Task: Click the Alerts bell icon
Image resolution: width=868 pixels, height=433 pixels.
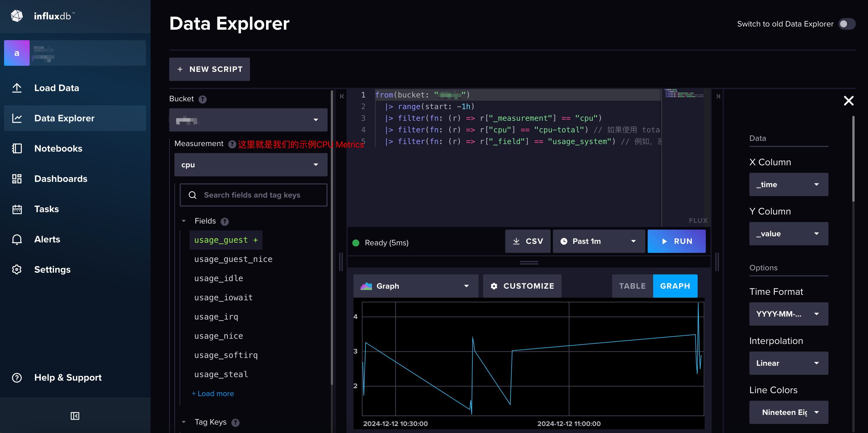Action: (x=17, y=239)
